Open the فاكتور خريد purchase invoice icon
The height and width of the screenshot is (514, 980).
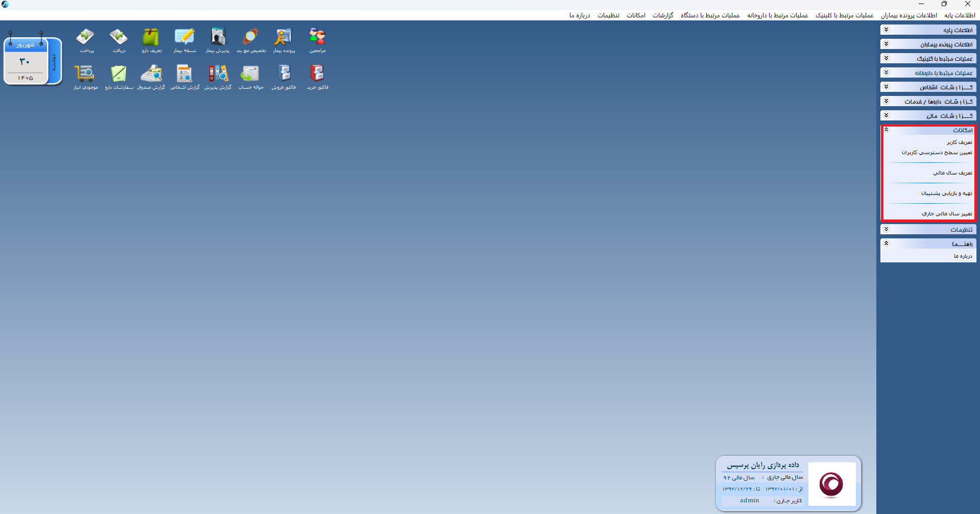(317, 77)
